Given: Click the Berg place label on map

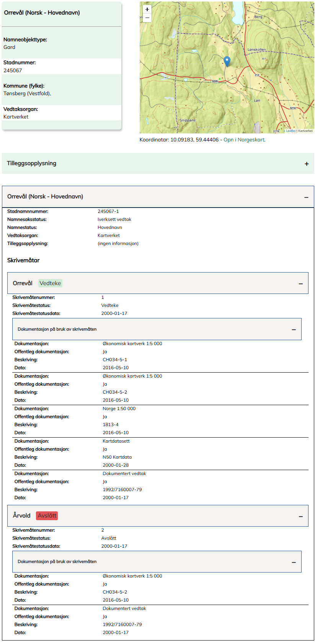Looking at the screenshot, I should (258, 17).
